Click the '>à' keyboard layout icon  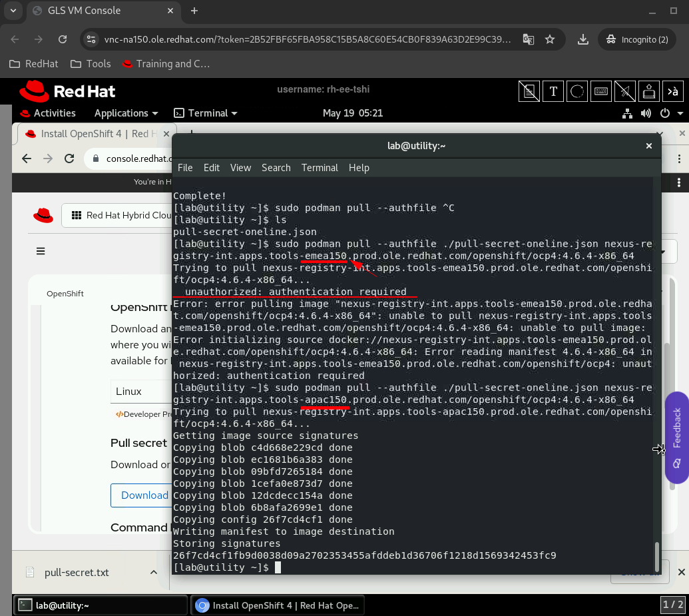(x=673, y=91)
